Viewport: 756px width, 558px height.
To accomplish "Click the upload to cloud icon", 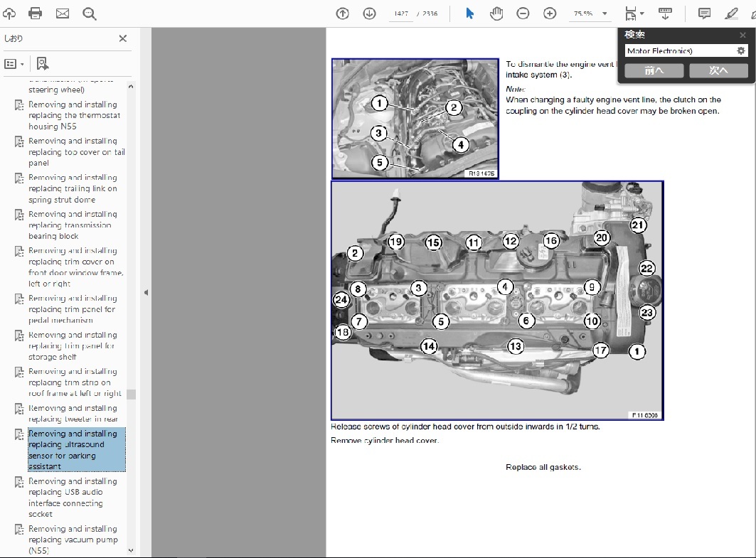I will [x=9, y=14].
